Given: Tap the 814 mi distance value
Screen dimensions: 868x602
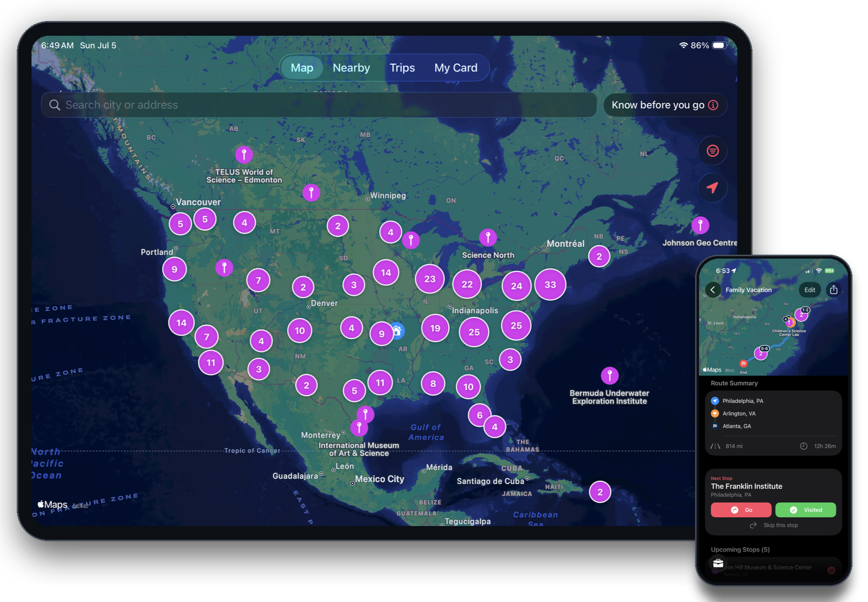Looking at the screenshot, I should 734,446.
